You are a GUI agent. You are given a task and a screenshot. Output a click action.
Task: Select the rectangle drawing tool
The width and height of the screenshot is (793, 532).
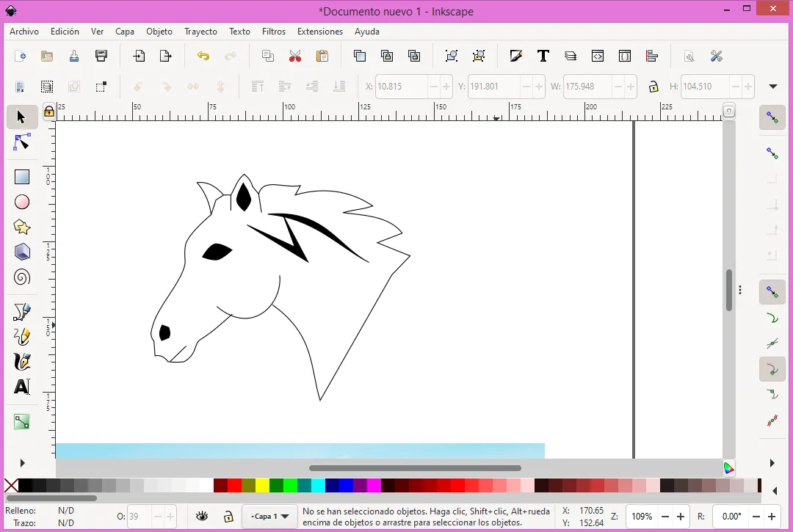click(x=22, y=177)
